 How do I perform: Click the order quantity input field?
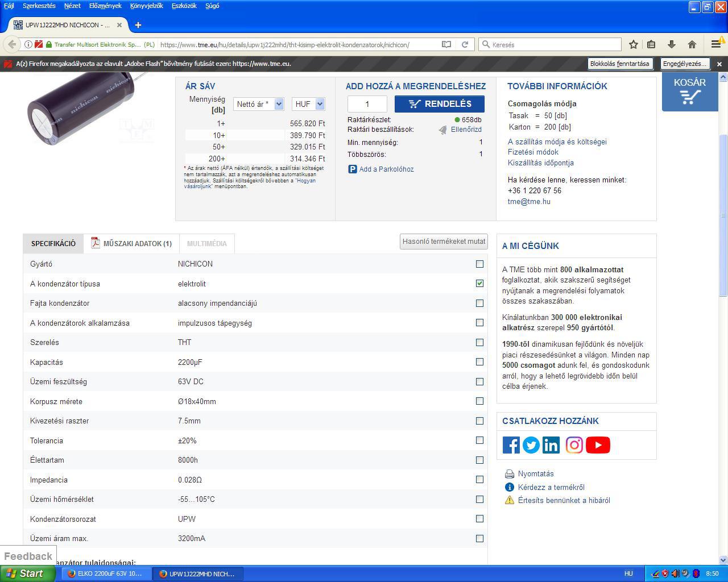coord(367,104)
